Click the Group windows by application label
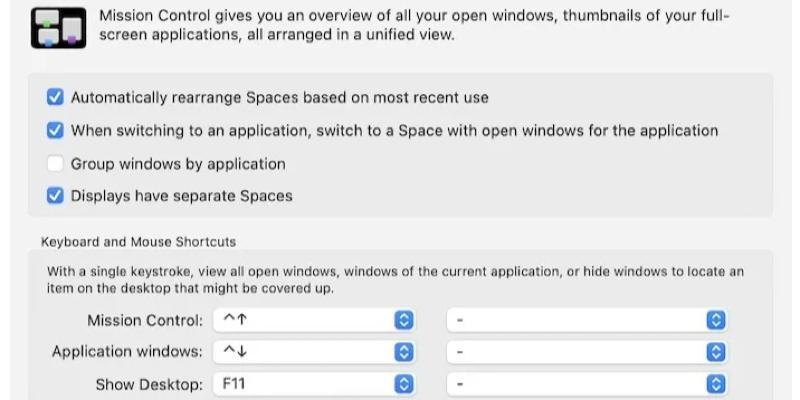800x400 pixels. [178, 164]
